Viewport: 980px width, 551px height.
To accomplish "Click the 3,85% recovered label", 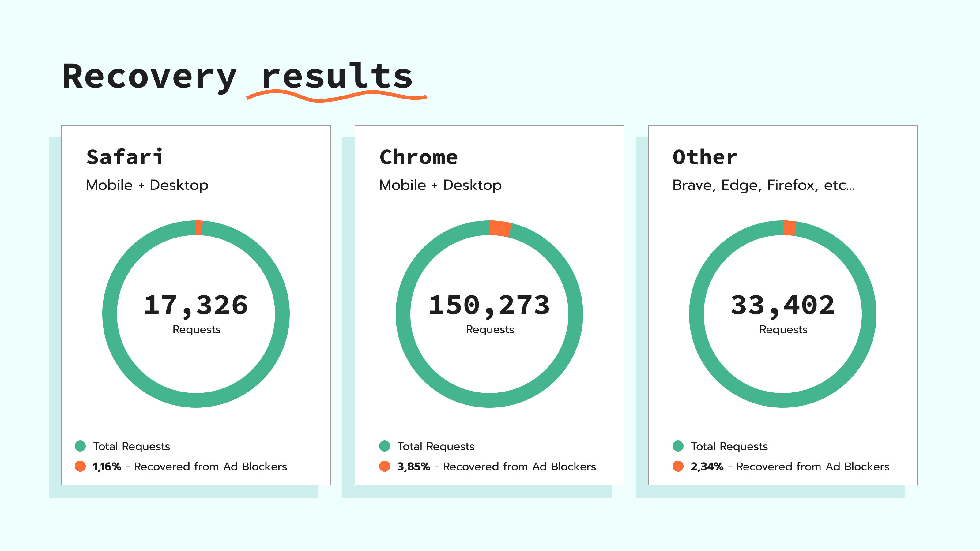I will [x=413, y=467].
